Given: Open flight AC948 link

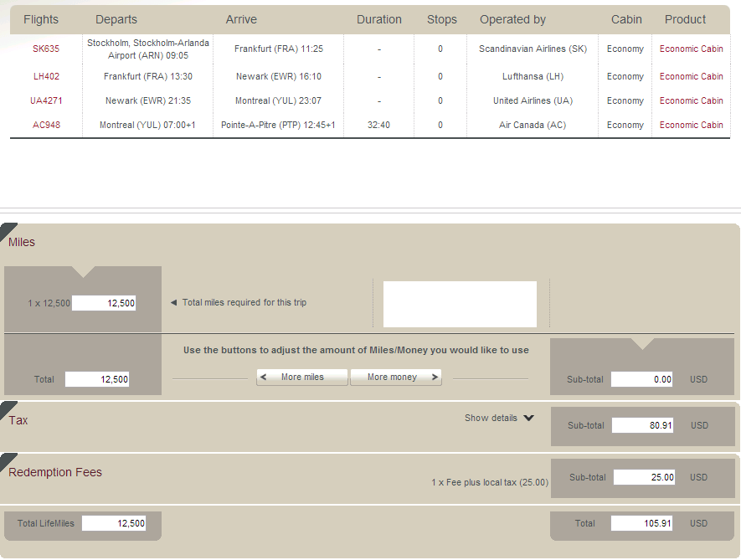Looking at the screenshot, I should (x=46, y=125).
